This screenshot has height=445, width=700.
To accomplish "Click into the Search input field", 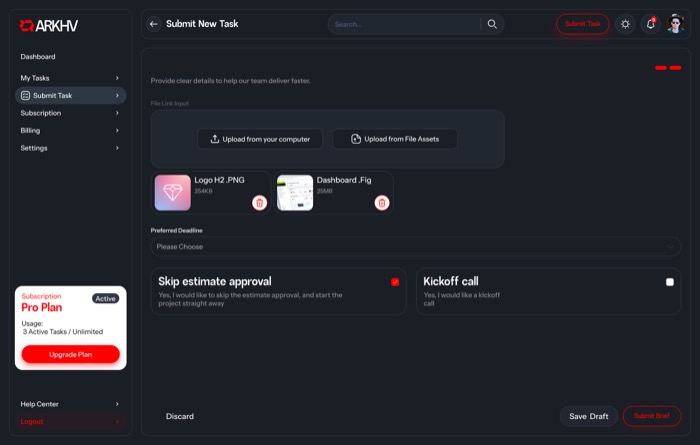I will 406,24.
